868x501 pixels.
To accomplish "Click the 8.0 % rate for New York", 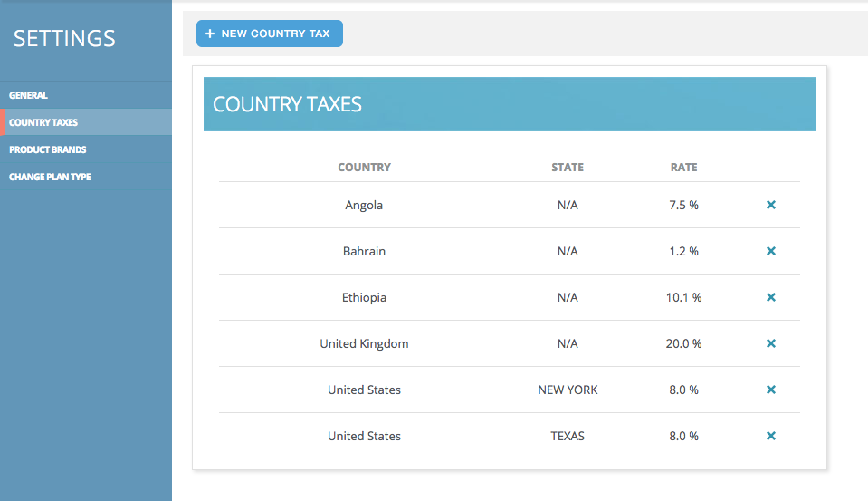I will 683,390.
